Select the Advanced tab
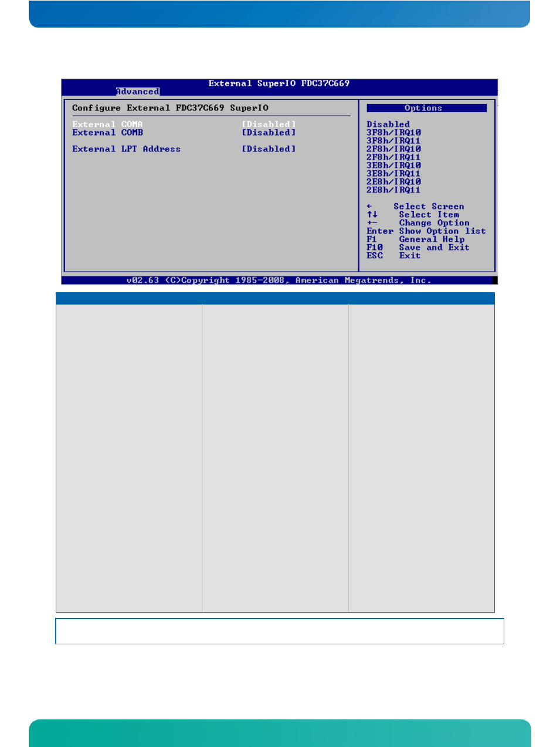 (x=138, y=92)
